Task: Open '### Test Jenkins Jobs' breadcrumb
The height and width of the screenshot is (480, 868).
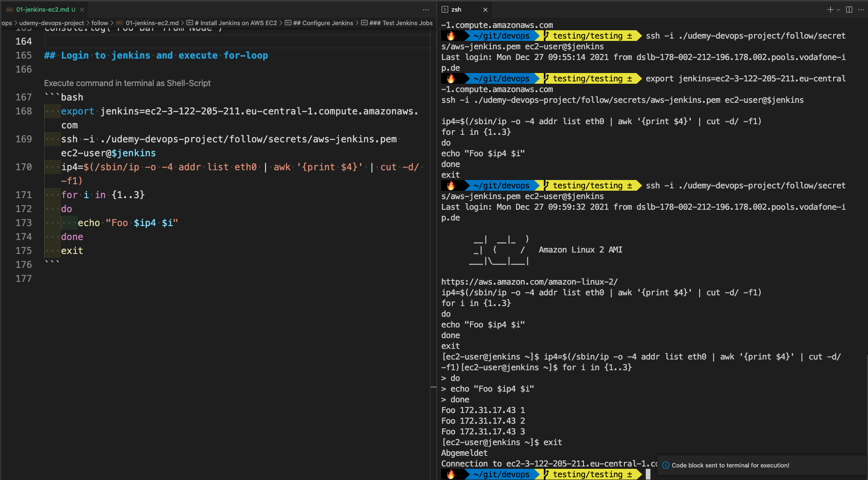Action: tap(401, 23)
